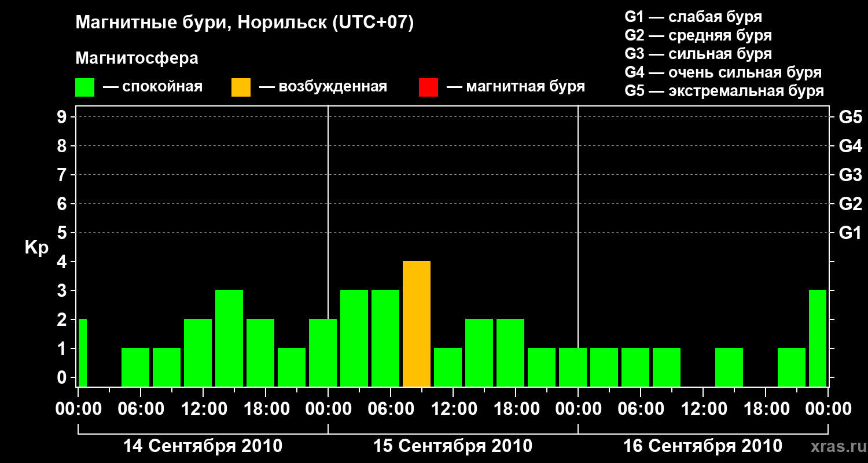Click the '12:00' time label above 14 Сентября
Viewport: 868px width, 463px height.
(x=203, y=409)
